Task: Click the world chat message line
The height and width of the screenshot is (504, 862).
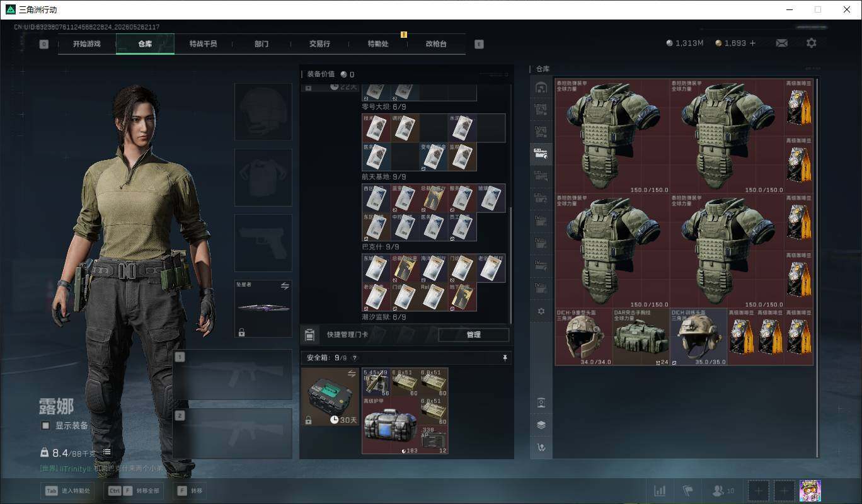Action: point(102,469)
